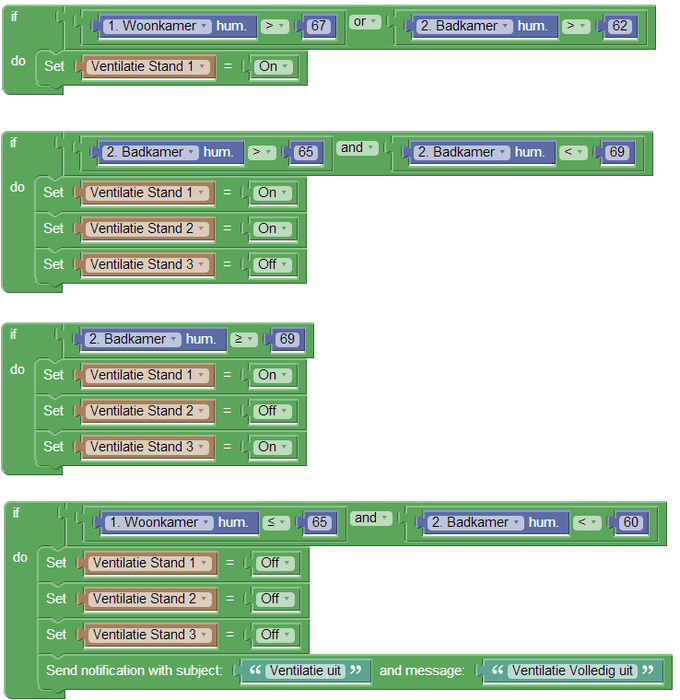Open '1. Woonkamer' device dropdown beside value 67
This screenshot has width=680, height=700.
click(x=158, y=26)
